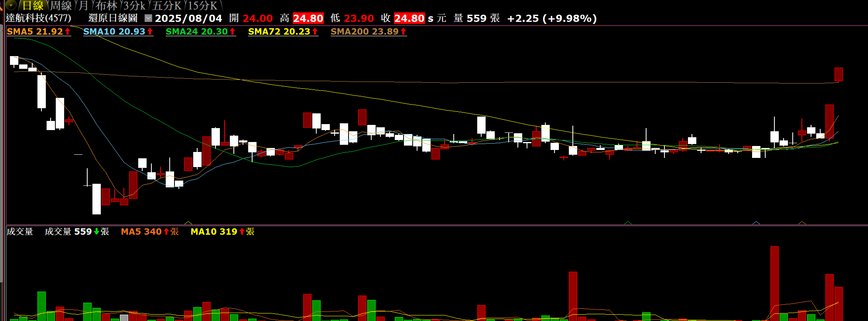This screenshot has height=321, width=868.
Task: Click the brown SMA200 23.89 indicator label
Action: tap(368, 31)
